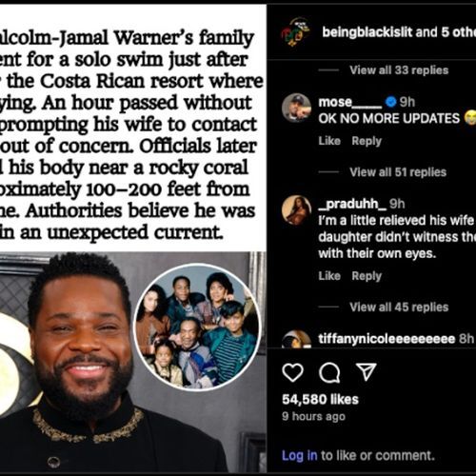Reply to _praduhh_'s comment

(x=367, y=276)
